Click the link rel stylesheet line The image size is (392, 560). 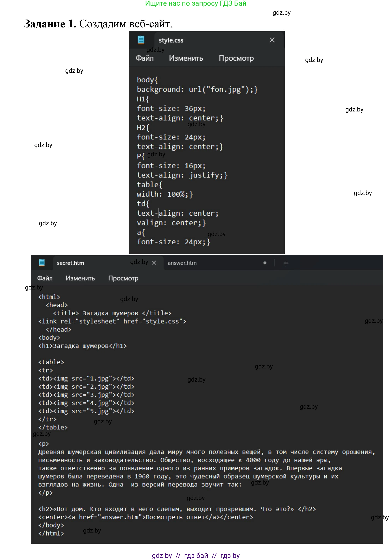(x=112, y=321)
